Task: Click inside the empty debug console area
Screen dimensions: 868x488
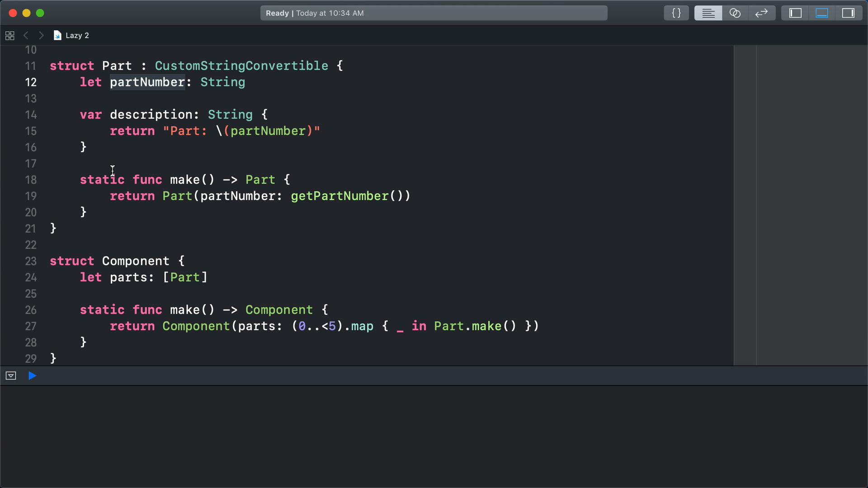Action: coord(434,436)
